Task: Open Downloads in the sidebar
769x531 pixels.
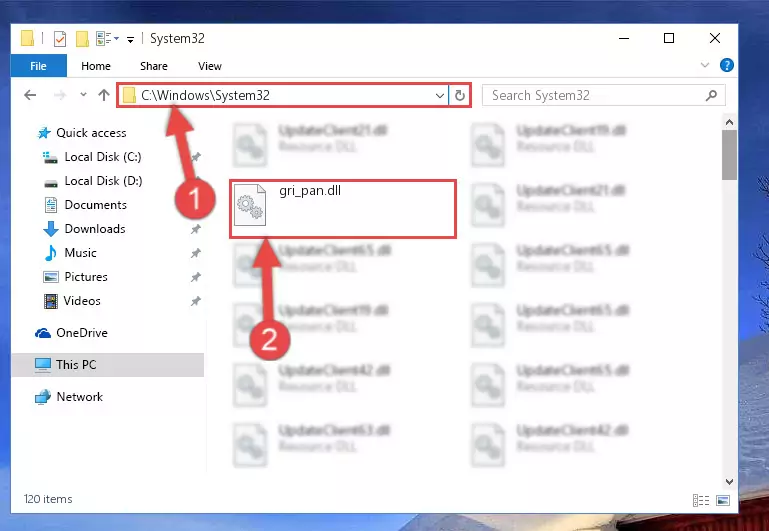Action: pyautogui.click(x=95, y=229)
